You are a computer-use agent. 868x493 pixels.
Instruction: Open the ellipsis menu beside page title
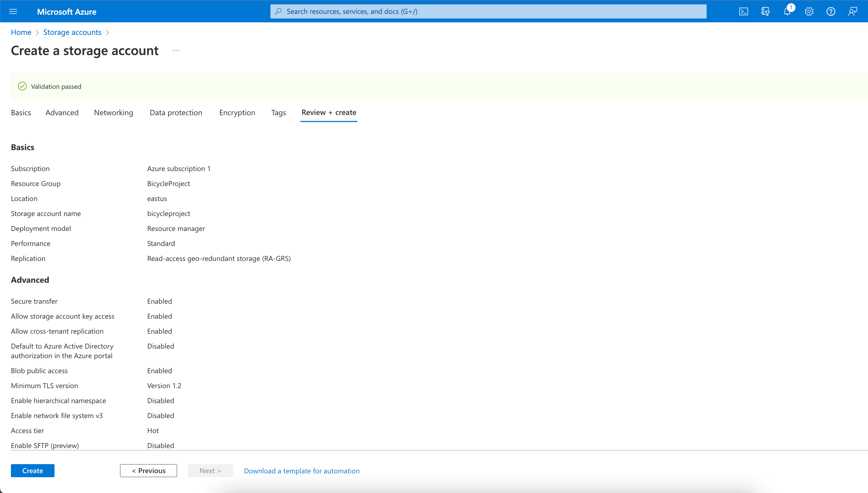pyautogui.click(x=176, y=51)
